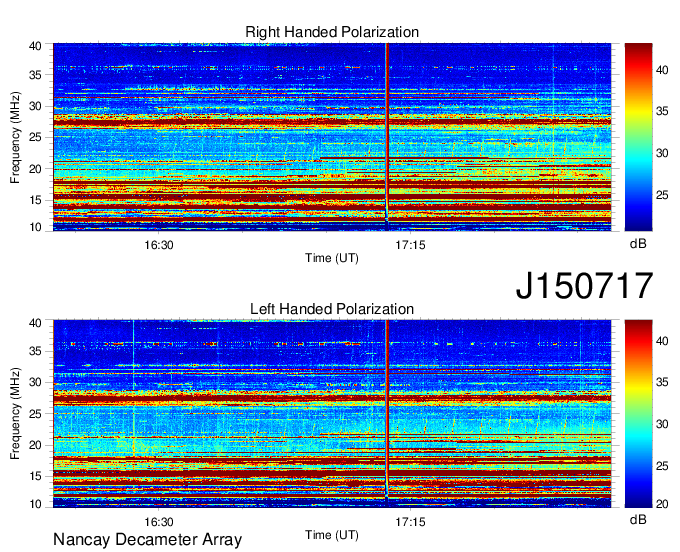680x552 pixels.
Task: Click the Right Handed spectrogram image
Action: pyautogui.click(x=332, y=137)
